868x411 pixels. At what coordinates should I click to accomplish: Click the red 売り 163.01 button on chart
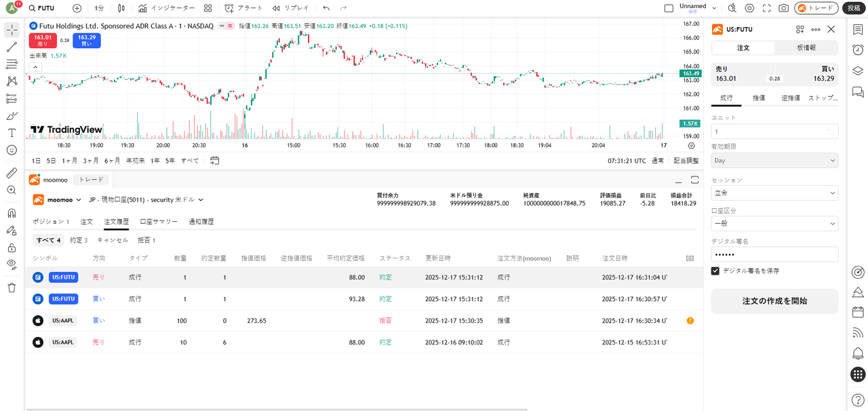tap(43, 41)
